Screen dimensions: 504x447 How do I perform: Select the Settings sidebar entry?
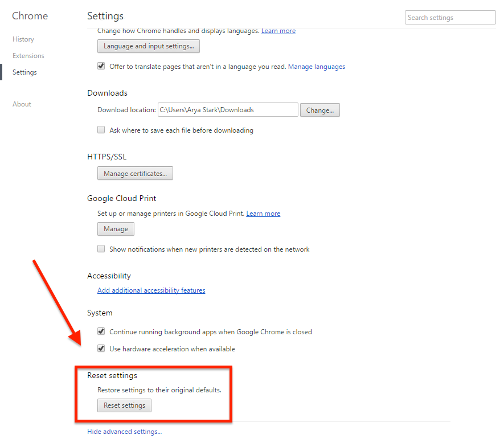24,72
